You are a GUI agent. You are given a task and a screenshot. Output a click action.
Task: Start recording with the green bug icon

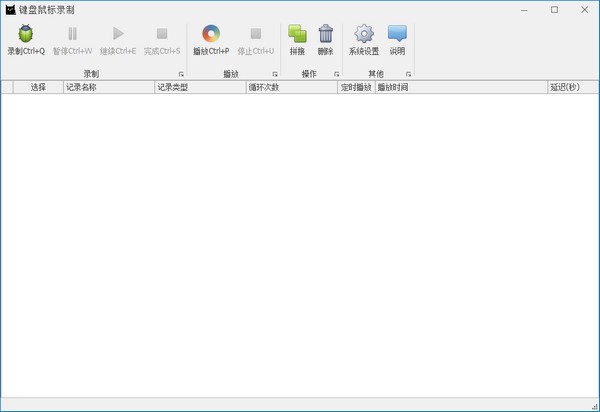[26, 34]
